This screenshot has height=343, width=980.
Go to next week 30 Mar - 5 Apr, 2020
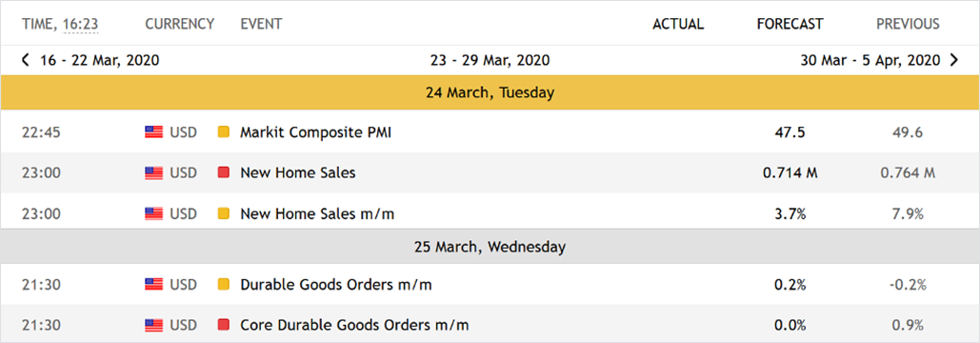tap(879, 61)
